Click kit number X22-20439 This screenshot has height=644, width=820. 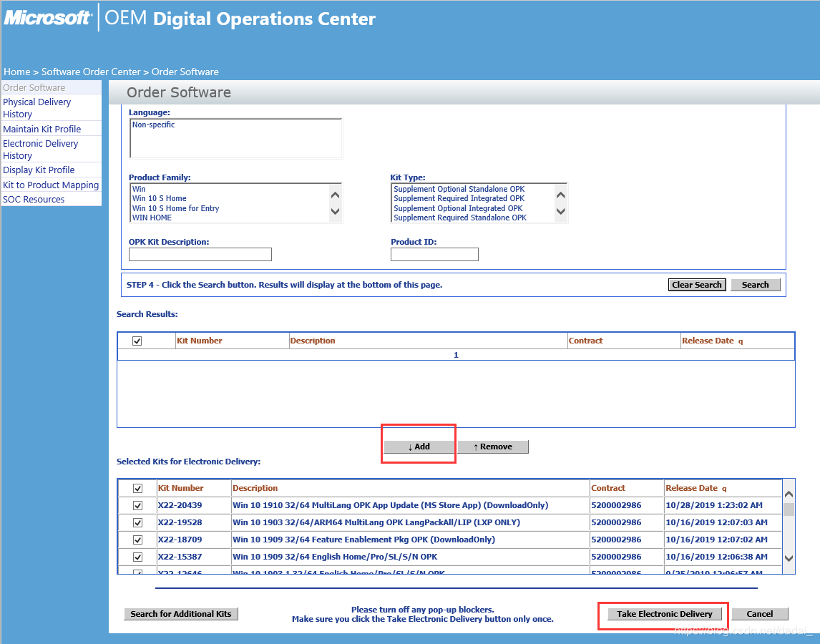pos(180,505)
